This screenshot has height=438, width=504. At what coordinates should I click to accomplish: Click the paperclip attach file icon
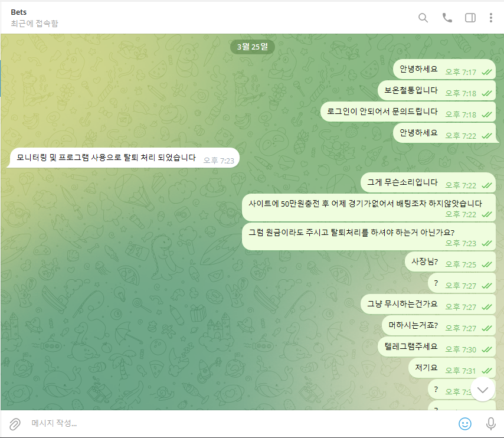point(15,423)
